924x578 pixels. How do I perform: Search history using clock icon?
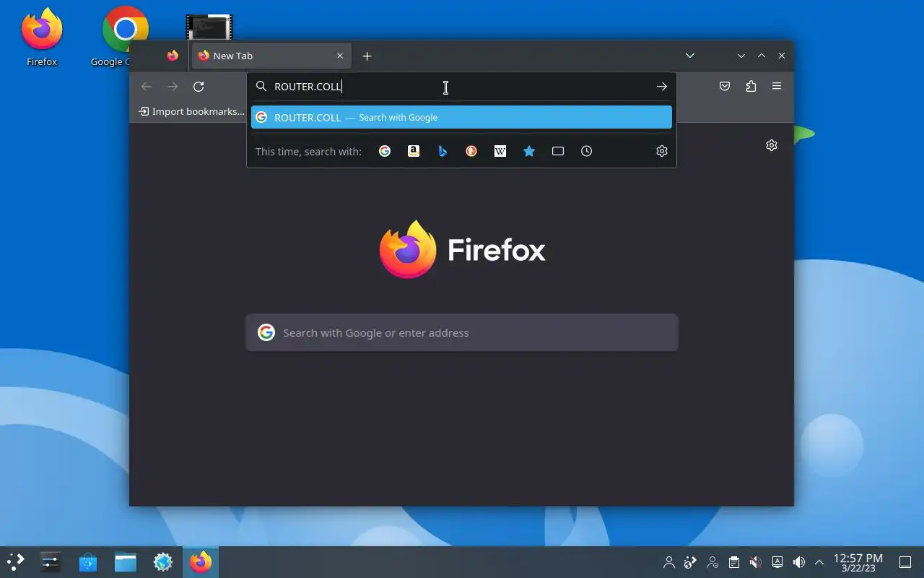tap(587, 151)
